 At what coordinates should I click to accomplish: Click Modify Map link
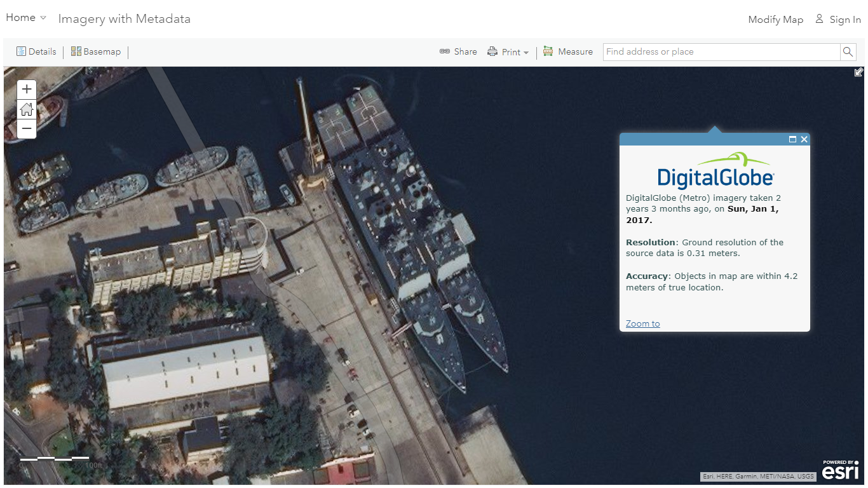(x=775, y=20)
